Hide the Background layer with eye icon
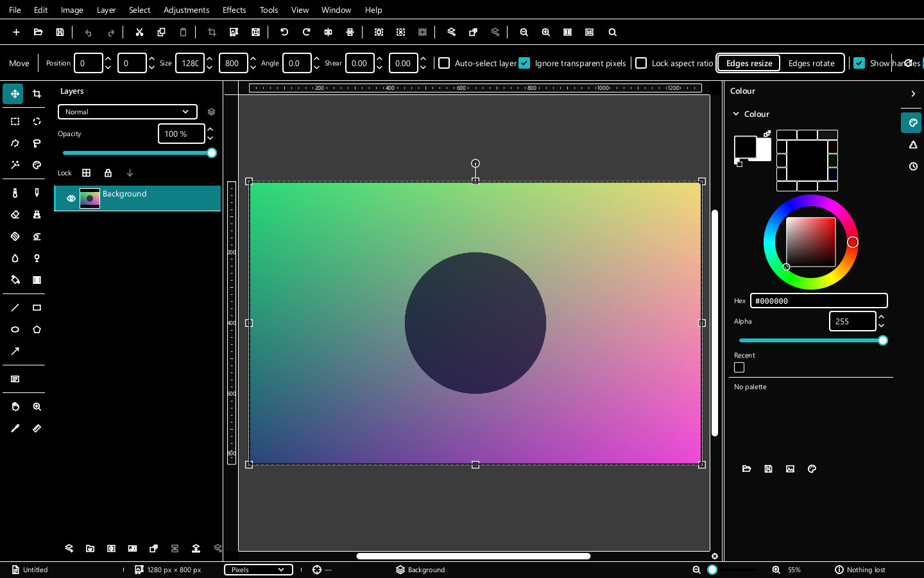This screenshot has width=924, height=578. [x=71, y=198]
